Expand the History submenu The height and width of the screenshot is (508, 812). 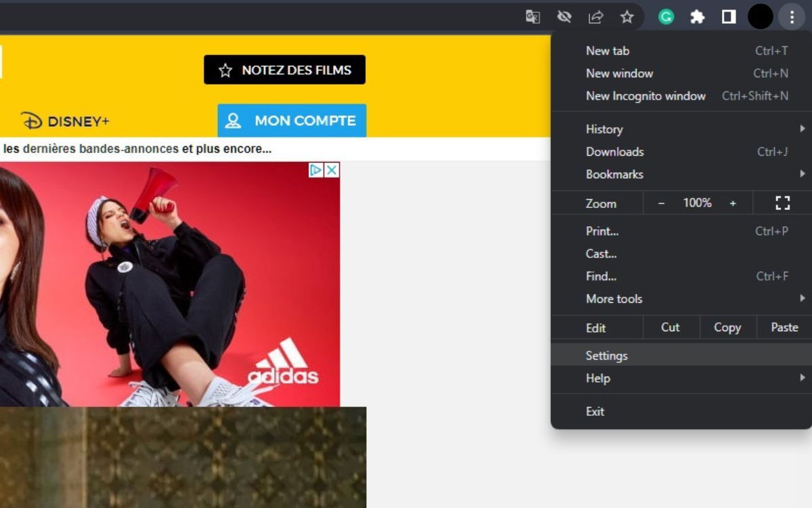click(x=681, y=129)
